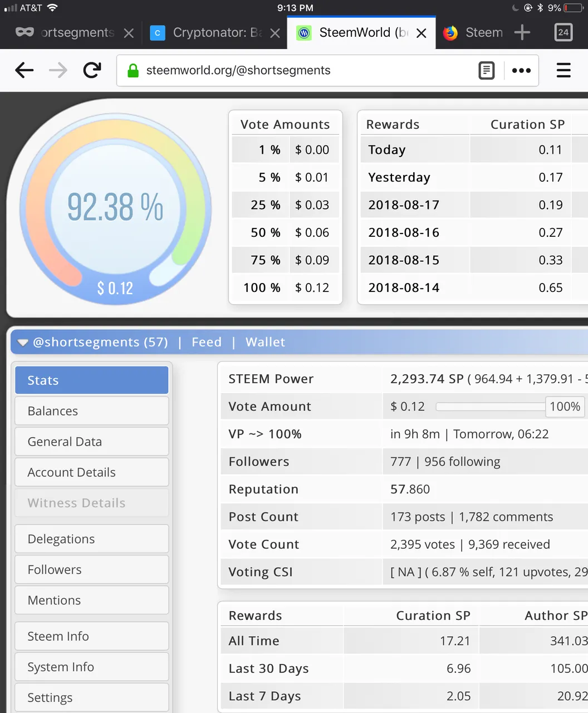Go back to the previous page
Image resolution: width=588 pixels, height=713 pixels.
click(x=24, y=70)
